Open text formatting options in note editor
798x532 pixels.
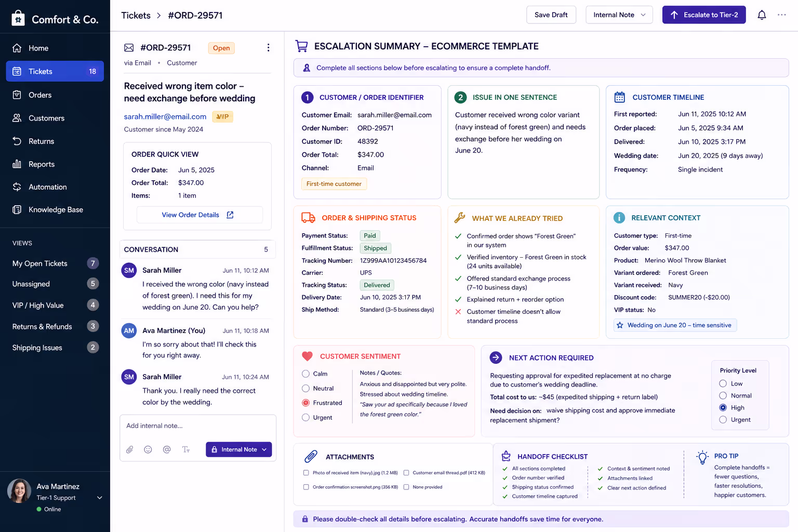185,449
